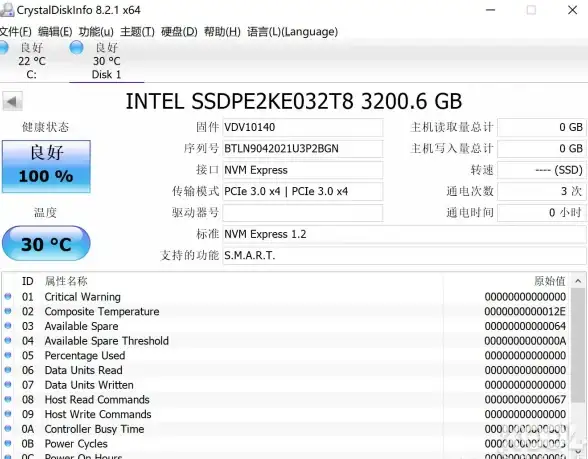The image size is (588, 459).
Task: Click raw value 0000000000064
Action: (525, 326)
